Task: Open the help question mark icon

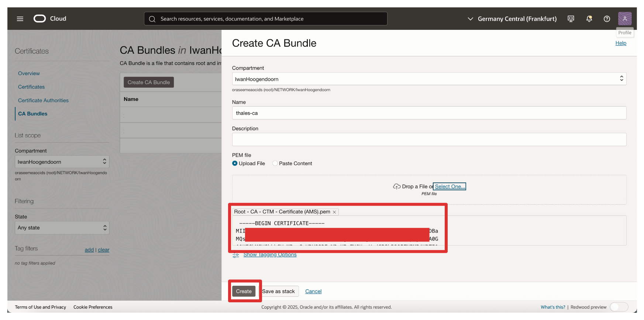Action: pyautogui.click(x=607, y=19)
